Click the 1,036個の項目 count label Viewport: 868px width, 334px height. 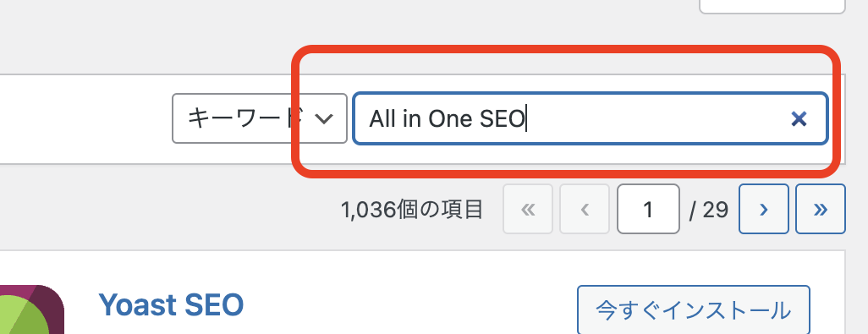coord(412,210)
